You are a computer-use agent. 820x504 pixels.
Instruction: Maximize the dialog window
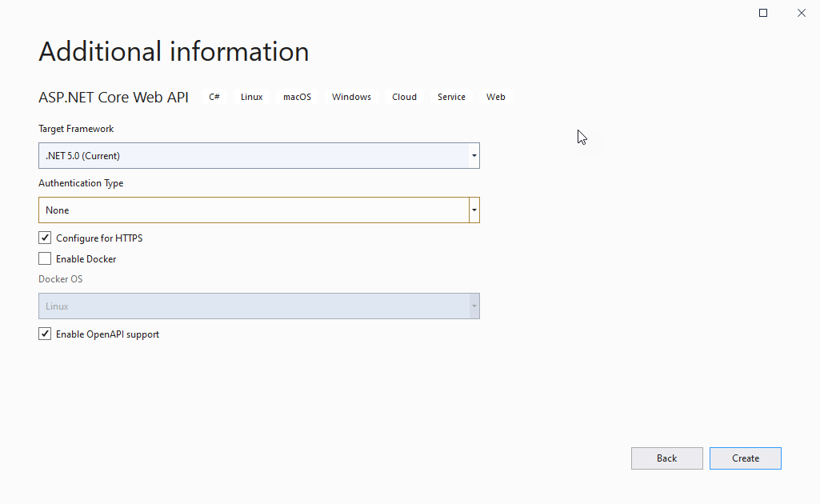point(763,13)
